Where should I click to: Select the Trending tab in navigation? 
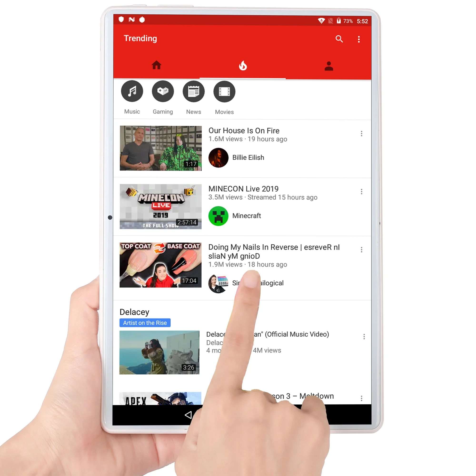(242, 66)
